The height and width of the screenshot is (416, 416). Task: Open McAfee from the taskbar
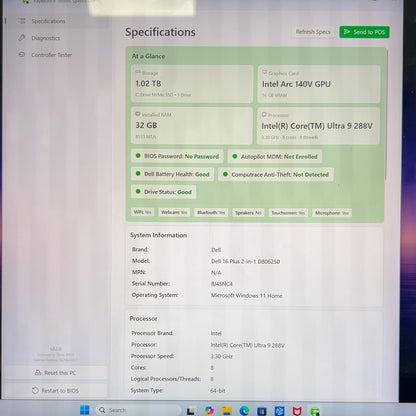coord(297,411)
